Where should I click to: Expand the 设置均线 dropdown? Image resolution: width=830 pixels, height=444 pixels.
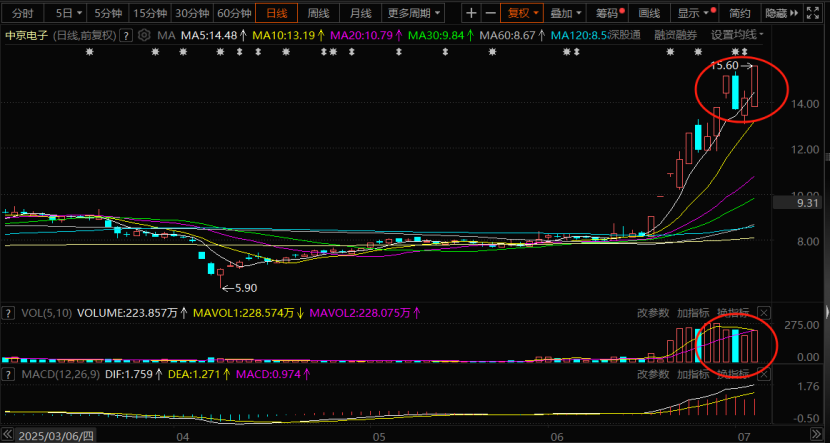click(737, 35)
